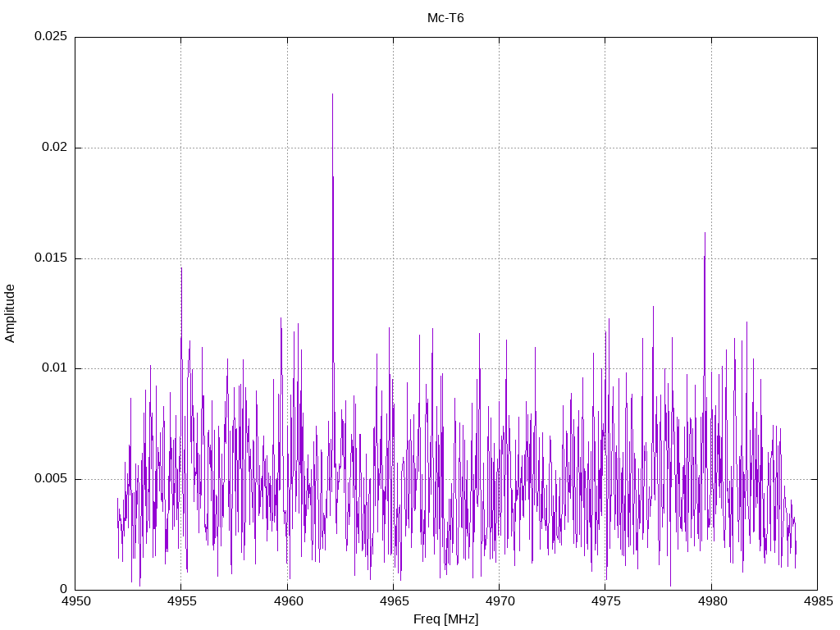
Task: Click the 4965 x-axis tick label
Action: tap(394, 601)
